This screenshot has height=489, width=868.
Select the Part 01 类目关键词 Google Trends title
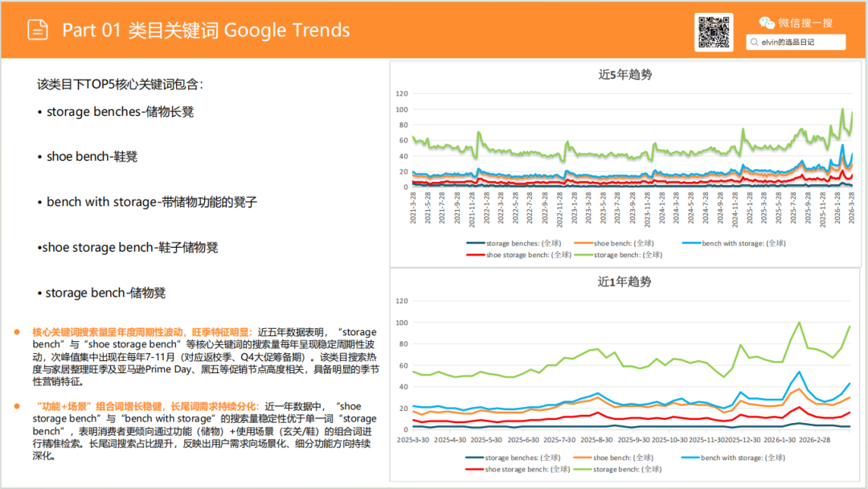pyautogui.click(x=206, y=31)
